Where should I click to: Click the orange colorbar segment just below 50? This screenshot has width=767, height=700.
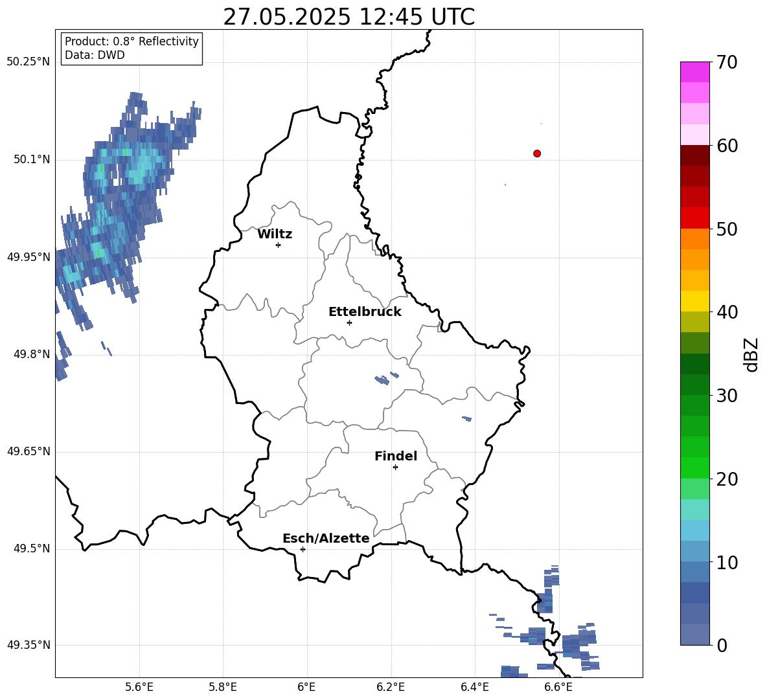[x=694, y=239]
